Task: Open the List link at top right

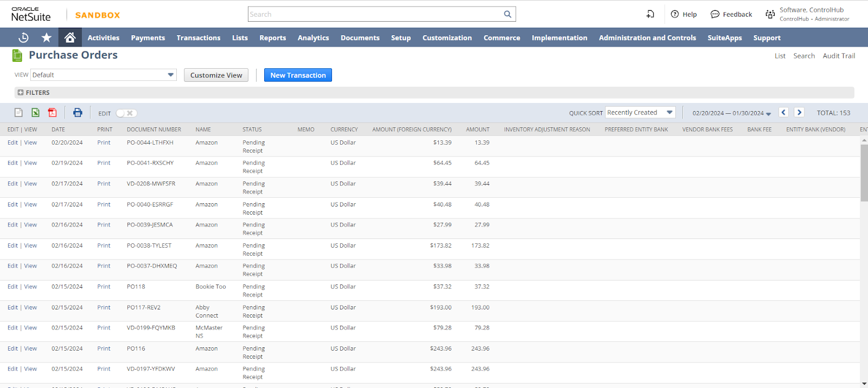Action: pos(780,56)
